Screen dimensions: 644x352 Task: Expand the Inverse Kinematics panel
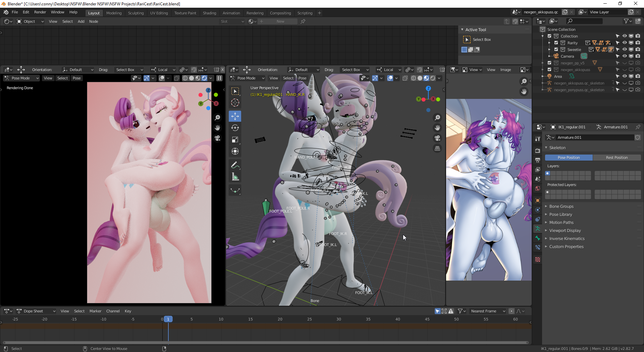pos(567,239)
